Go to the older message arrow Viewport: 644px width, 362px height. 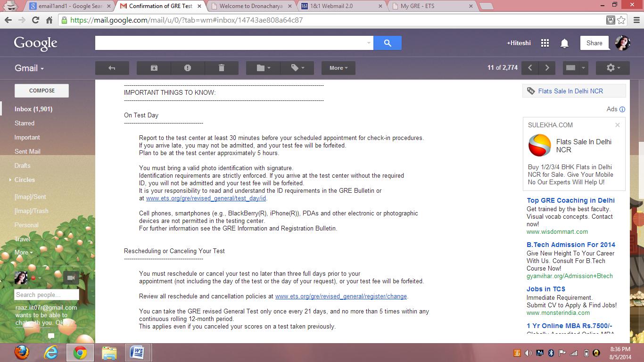[x=547, y=68]
